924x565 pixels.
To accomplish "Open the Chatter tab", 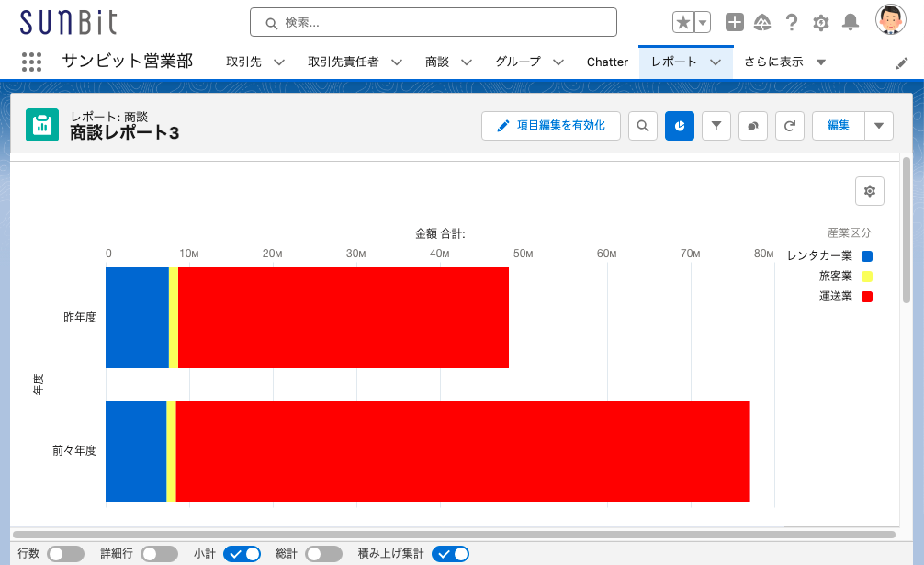I will pyautogui.click(x=607, y=62).
